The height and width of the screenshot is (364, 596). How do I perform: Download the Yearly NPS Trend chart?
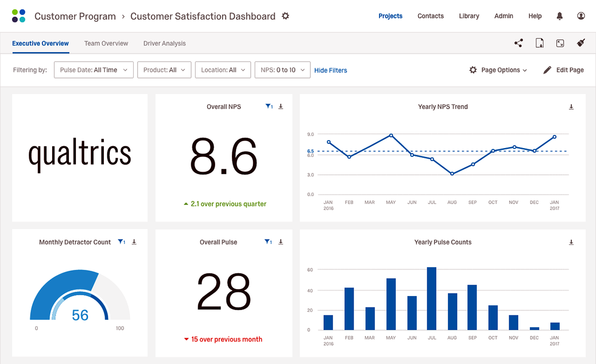pos(571,106)
